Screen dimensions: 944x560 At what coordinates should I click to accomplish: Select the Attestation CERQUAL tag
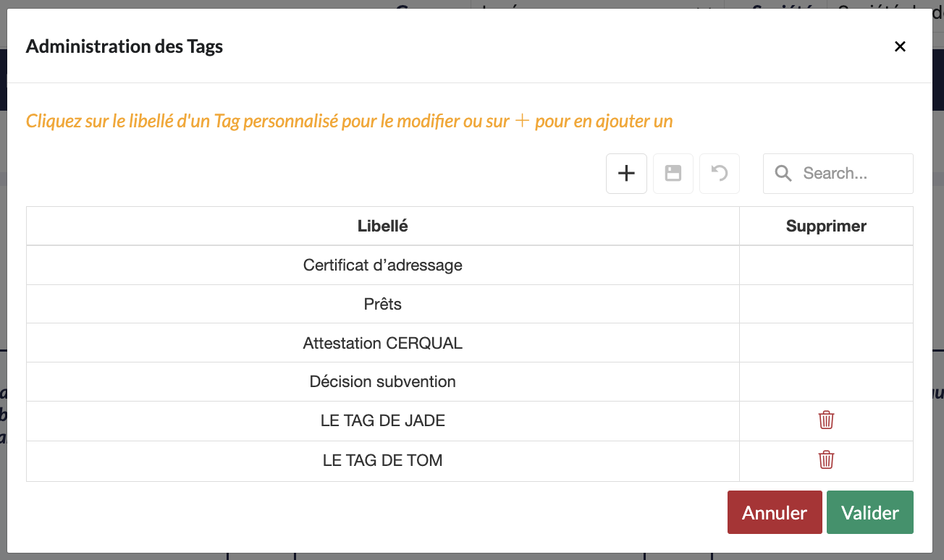pyautogui.click(x=382, y=344)
